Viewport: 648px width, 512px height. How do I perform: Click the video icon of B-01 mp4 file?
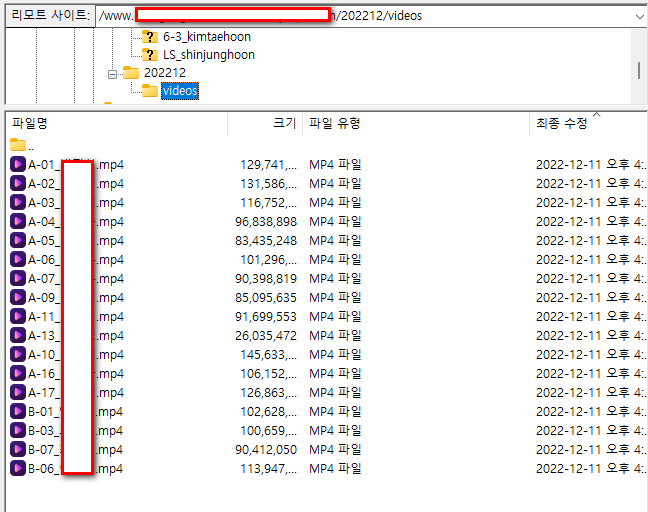click(18, 412)
